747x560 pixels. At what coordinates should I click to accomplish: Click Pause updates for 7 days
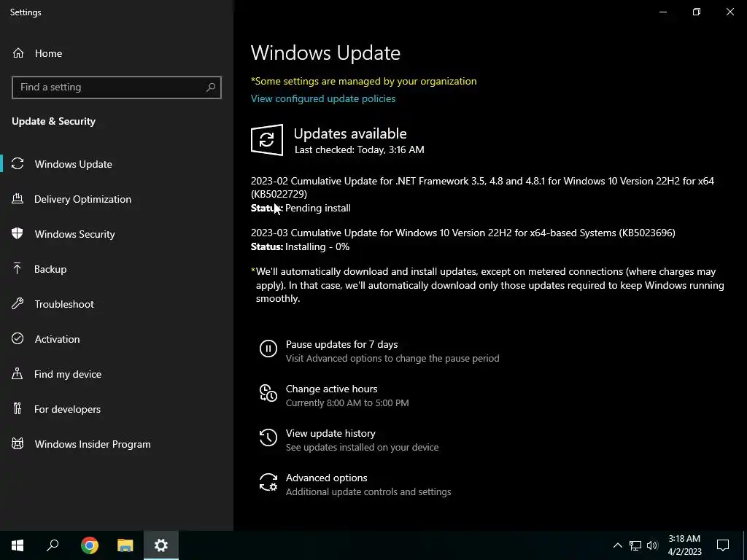341,344
